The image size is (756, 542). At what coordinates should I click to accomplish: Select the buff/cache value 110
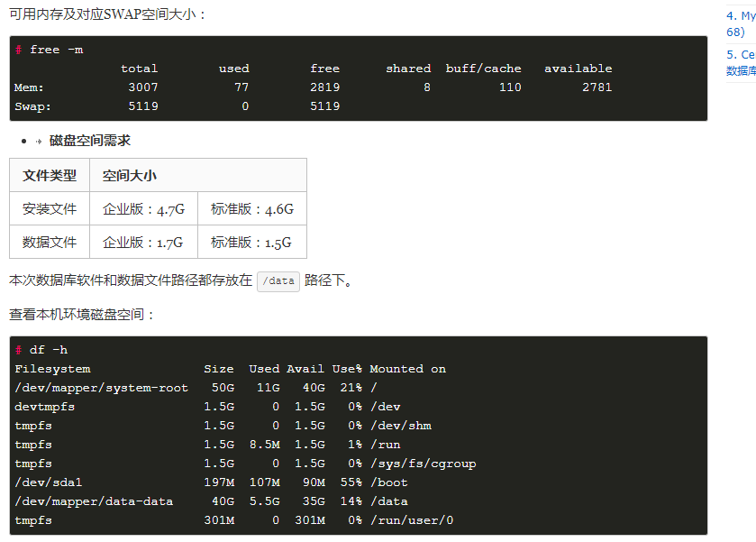[510, 87]
